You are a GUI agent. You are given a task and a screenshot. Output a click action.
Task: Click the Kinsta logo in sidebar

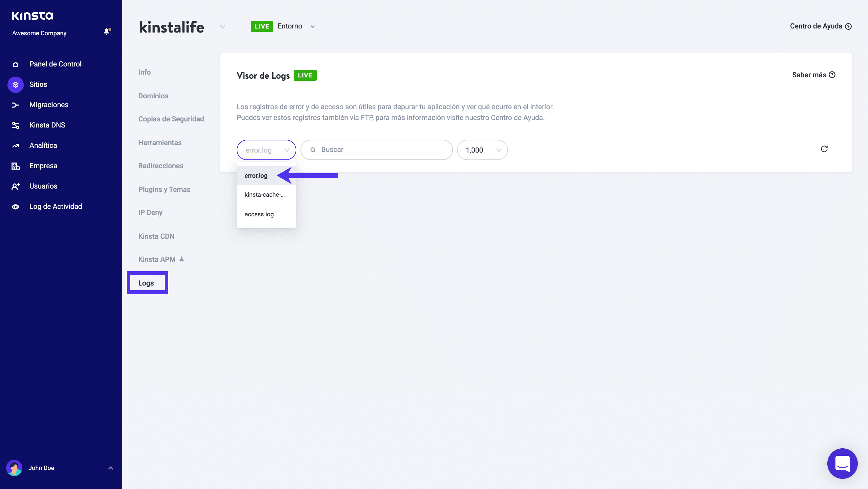tap(33, 16)
